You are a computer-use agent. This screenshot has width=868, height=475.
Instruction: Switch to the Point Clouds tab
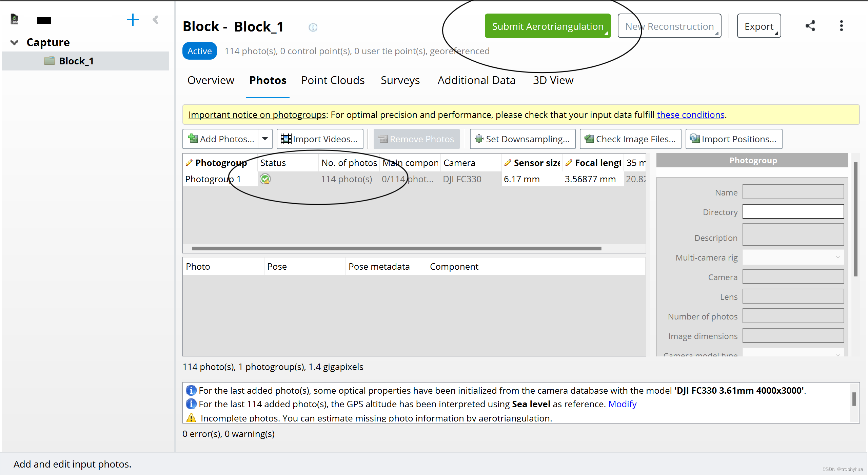click(x=333, y=80)
